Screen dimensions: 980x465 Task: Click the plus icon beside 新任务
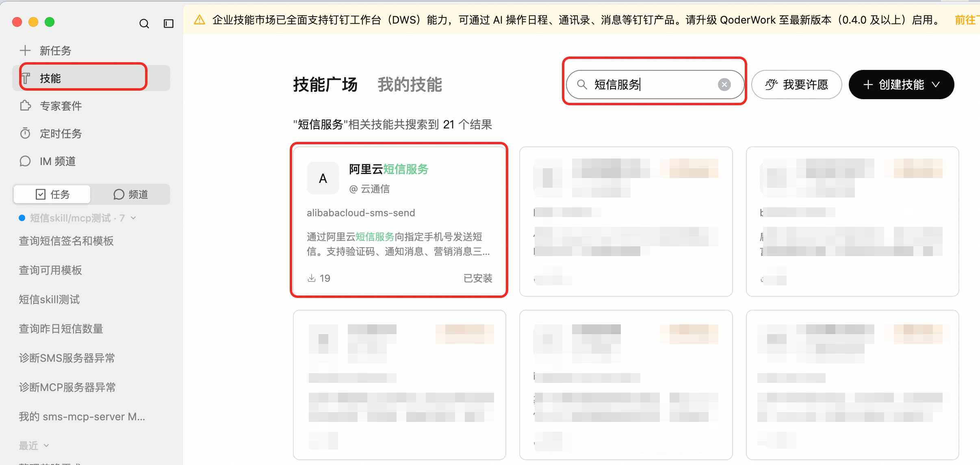click(x=25, y=50)
